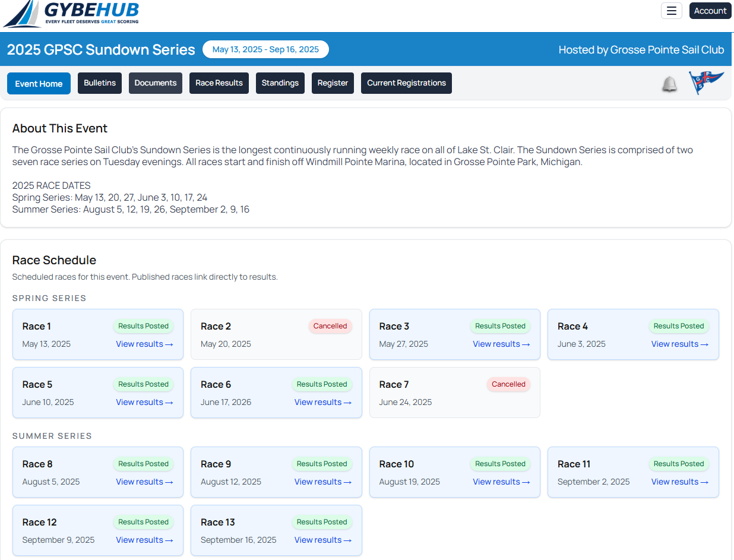Image resolution: width=734 pixels, height=560 pixels.
Task: Click the Race 12 title text
Action: (x=40, y=522)
